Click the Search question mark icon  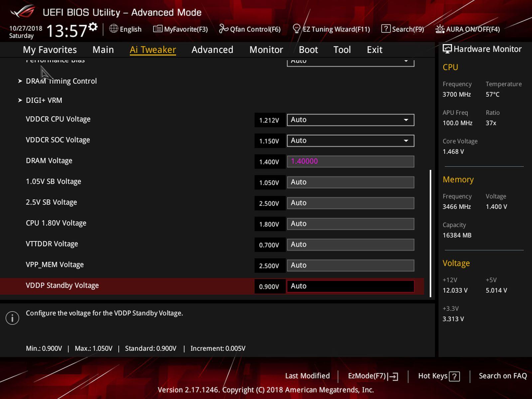coord(386,29)
